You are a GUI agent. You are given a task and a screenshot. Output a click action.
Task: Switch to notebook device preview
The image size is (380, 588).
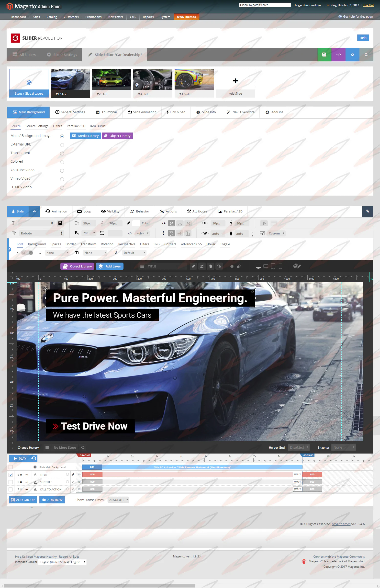[266, 266]
